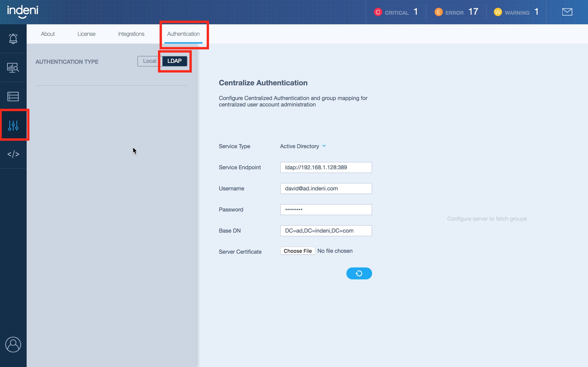Image resolution: width=588 pixels, height=367 pixels.
Task: Open the License tab
Action: 86,34
